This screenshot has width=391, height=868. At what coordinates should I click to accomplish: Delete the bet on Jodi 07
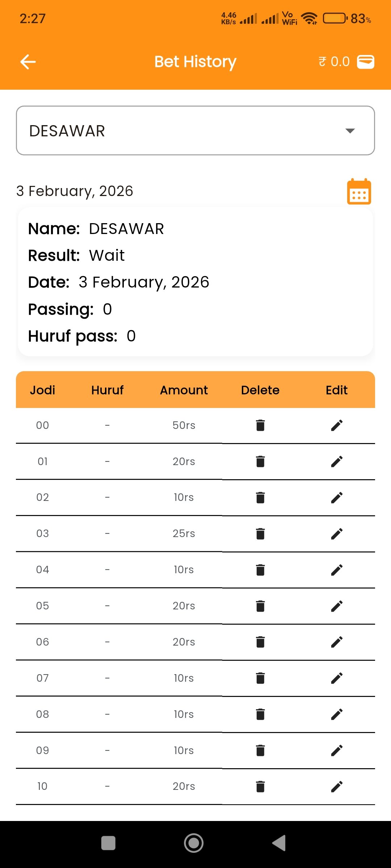click(260, 678)
